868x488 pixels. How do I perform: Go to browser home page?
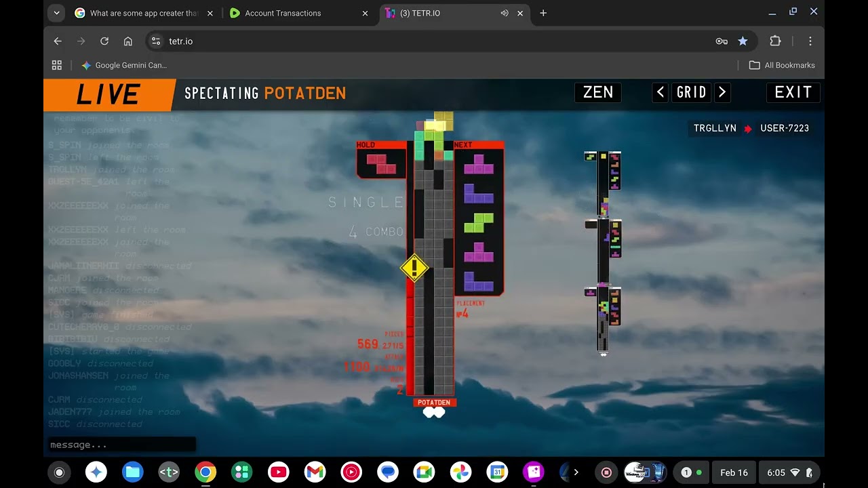128,41
